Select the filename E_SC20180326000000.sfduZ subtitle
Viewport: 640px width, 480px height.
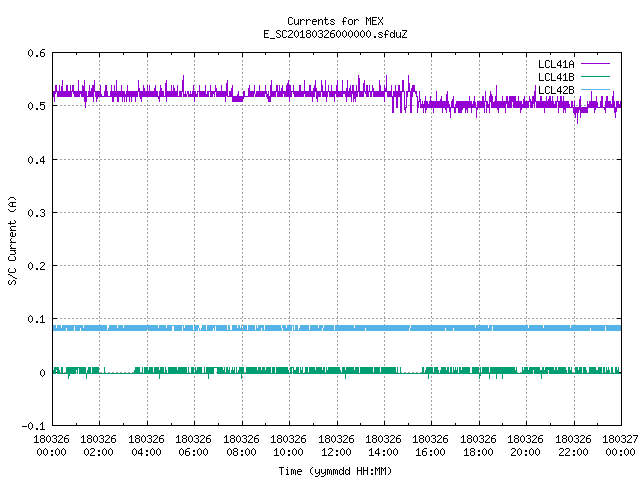(335, 34)
